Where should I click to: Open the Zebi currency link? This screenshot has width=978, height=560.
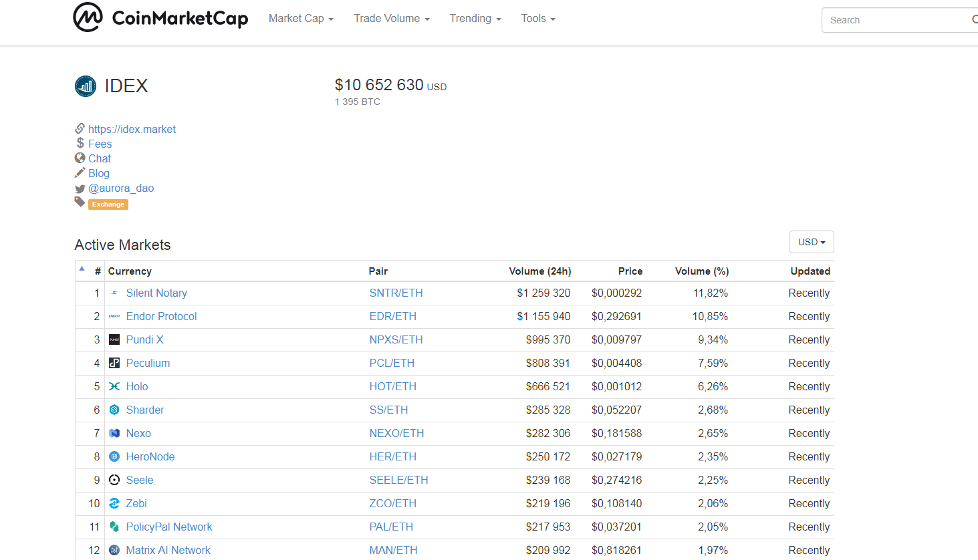pyautogui.click(x=136, y=503)
